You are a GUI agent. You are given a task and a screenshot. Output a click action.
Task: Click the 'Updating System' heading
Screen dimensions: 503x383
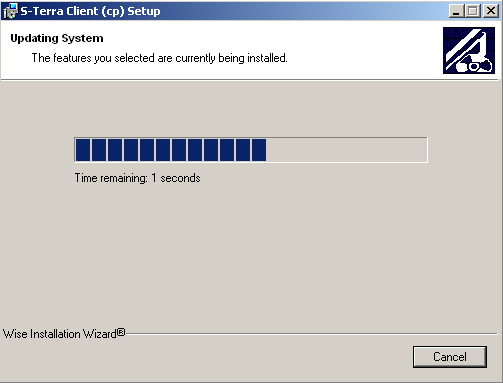(x=57, y=38)
